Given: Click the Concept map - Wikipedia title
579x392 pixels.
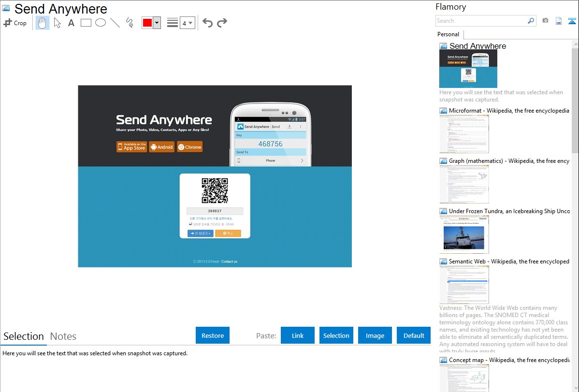Looking at the screenshot, I should 509,360.
